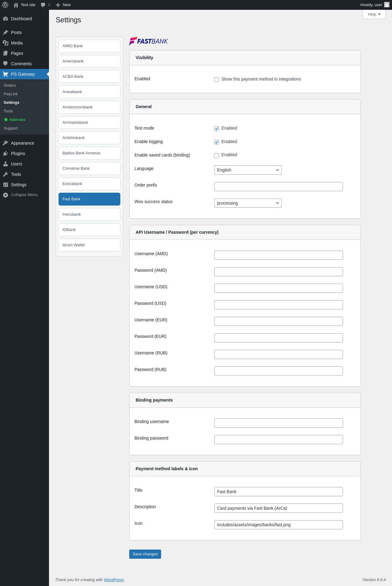The image size is (392, 586).
Task: Open the Dashboard gauge icon in sidebar
Action: [x=6, y=19]
